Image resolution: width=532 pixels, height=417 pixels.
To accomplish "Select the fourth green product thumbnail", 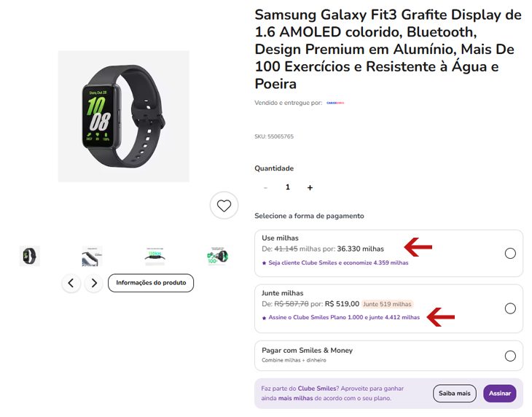I will pos(217,256).
